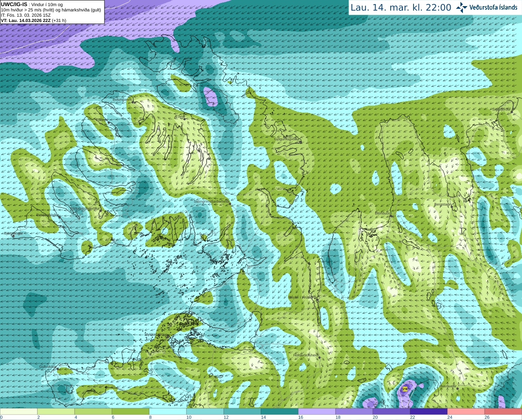Click the 6–8 olive green legend swatch
The width and height of the screenshot is (522, 420).
pyautogui.click(x=130, y=411)
